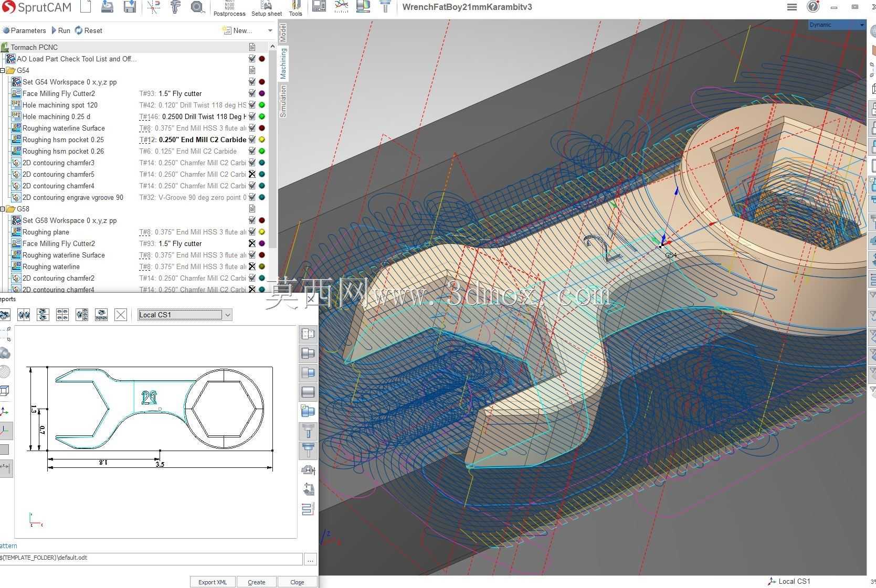The height and width of the screenshot is (588, 876).
Task: Open the color analysis display icon
Action: click(363, 7)
